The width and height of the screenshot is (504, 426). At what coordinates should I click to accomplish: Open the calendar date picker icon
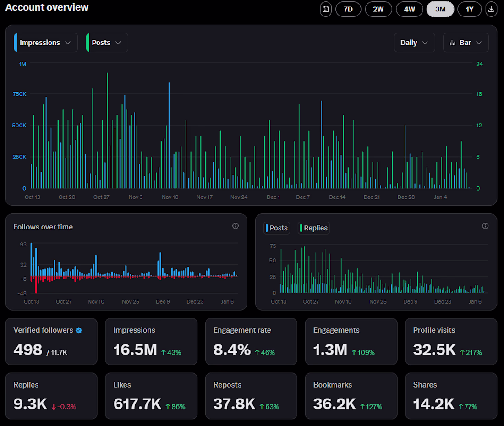pos(325,9)
